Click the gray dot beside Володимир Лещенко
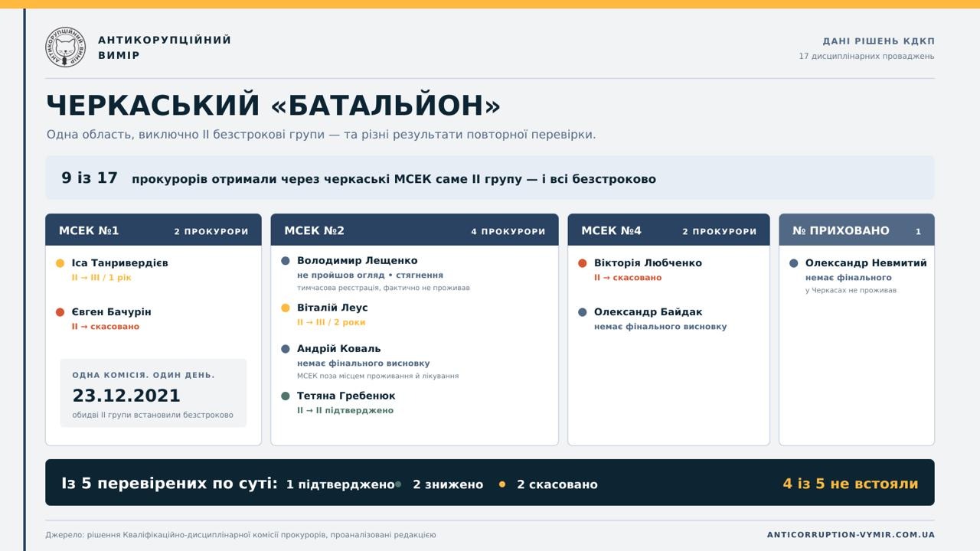980x551 pixels. [286, 261]
